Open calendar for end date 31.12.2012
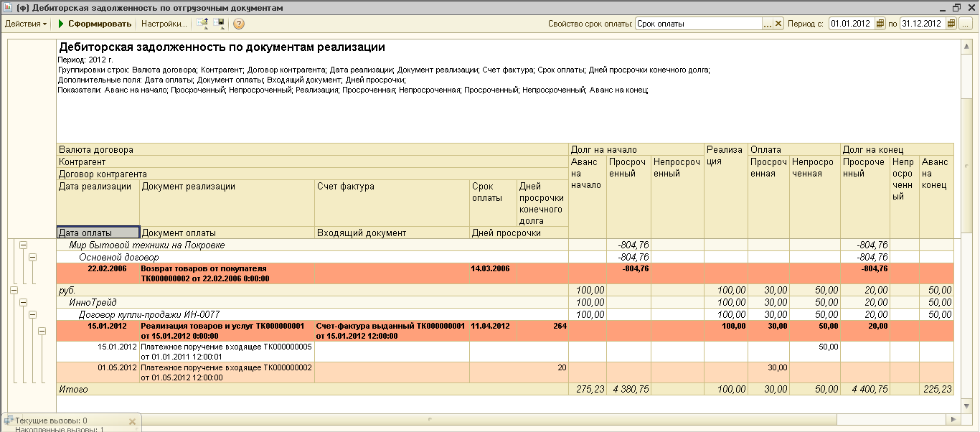 [951, 24]
